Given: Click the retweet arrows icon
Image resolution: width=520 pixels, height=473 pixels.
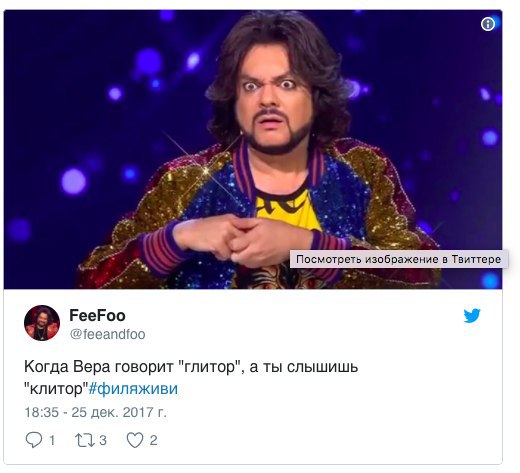Looking at the screenshot, I should pyautogui.click(x=84, y=440).
